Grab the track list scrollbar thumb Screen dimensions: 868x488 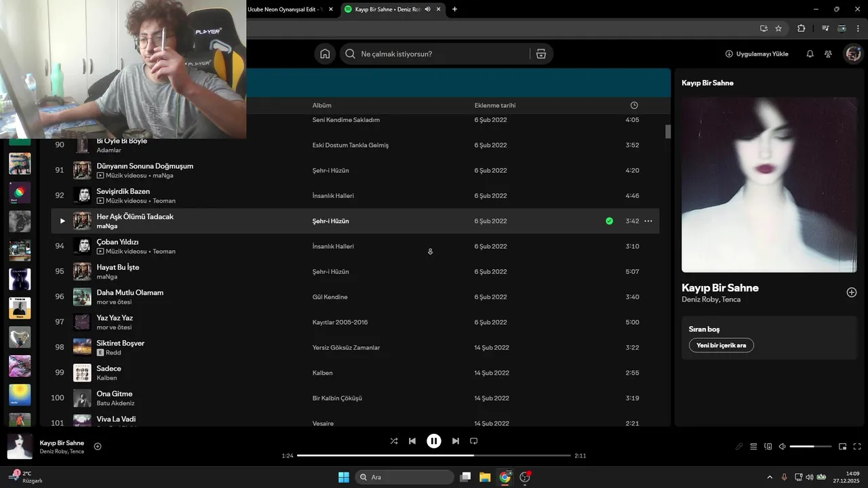pyautogui.click(x=668, y=131)
